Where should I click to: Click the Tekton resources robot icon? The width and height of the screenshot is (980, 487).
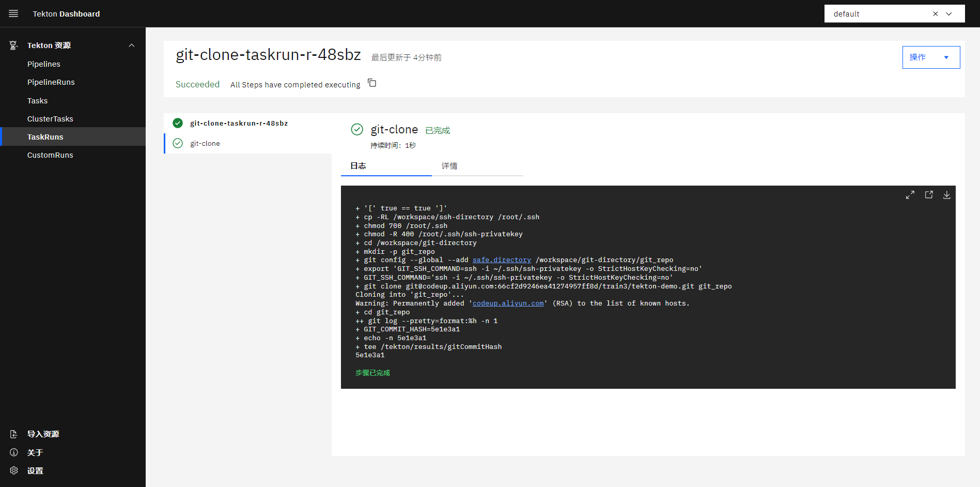[x=14, y=45]
